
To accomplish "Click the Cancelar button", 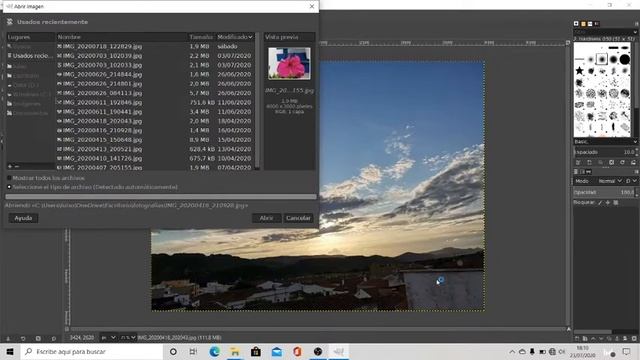I will tap(298, 218).
